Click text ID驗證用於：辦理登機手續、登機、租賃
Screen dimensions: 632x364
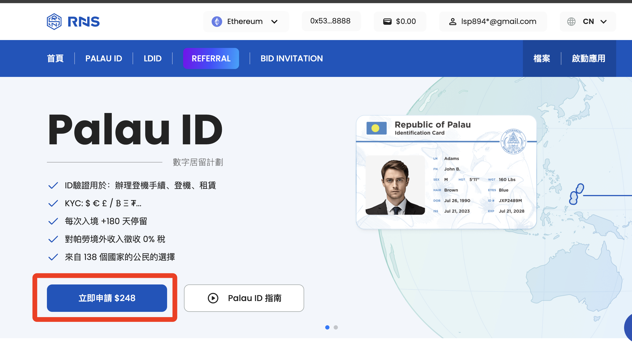point(140,185)
